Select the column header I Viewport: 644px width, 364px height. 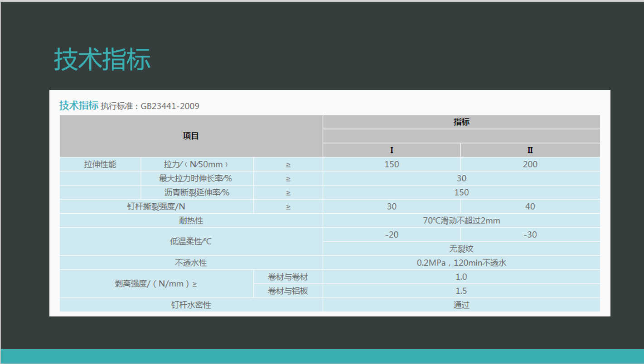point(392,150)
